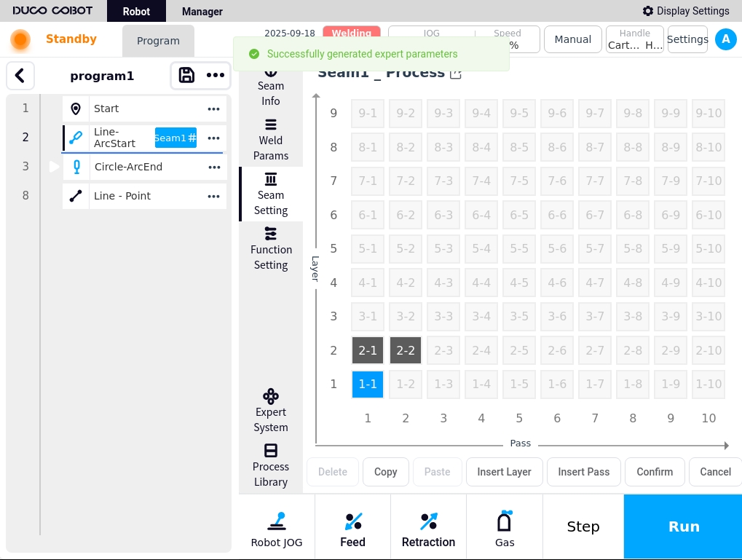742x560 pixels.
Task: Expand options for the Start step
Action: 213,109
